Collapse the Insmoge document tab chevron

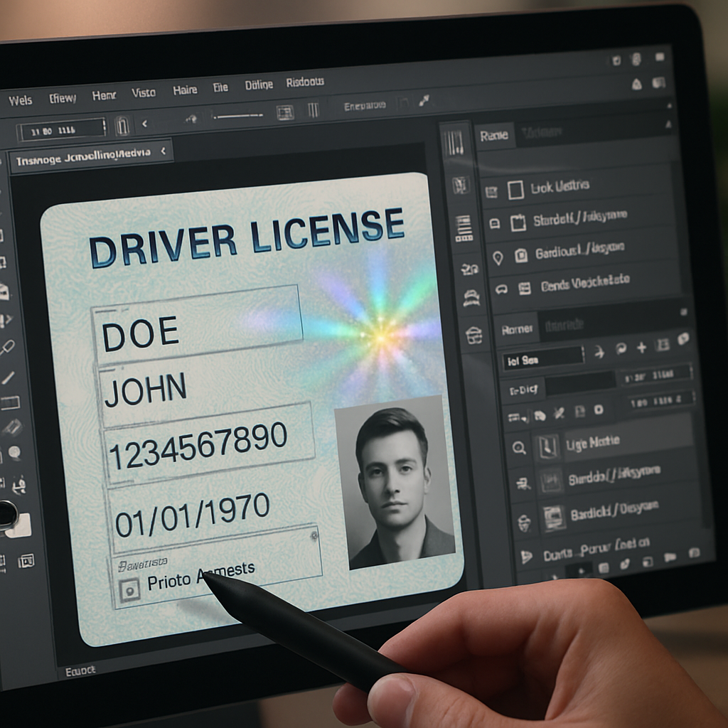coord(164,152)
